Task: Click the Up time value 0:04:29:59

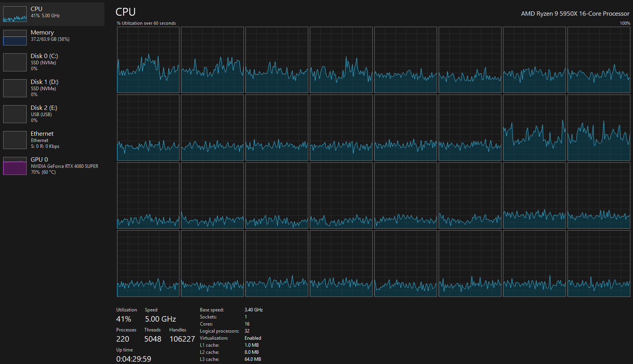Action: click(x=134, y=359)
